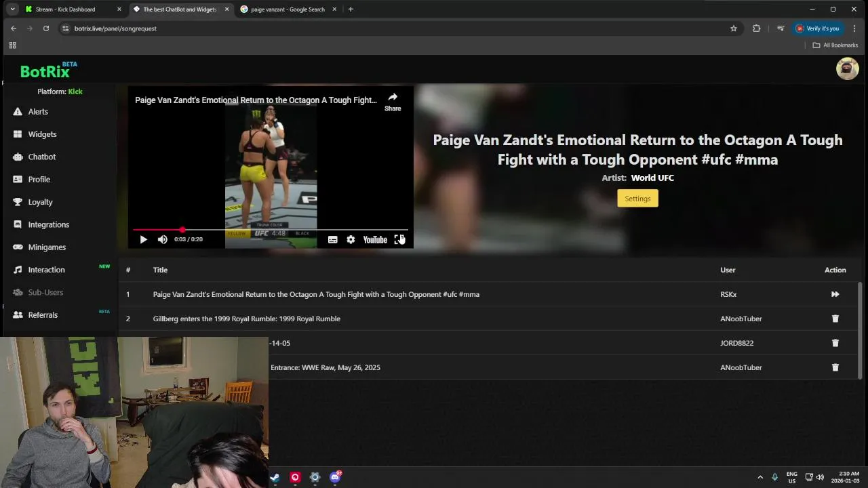
Task: Skip the current Paige Van Zandt song
Action: (x=835, y=294)
